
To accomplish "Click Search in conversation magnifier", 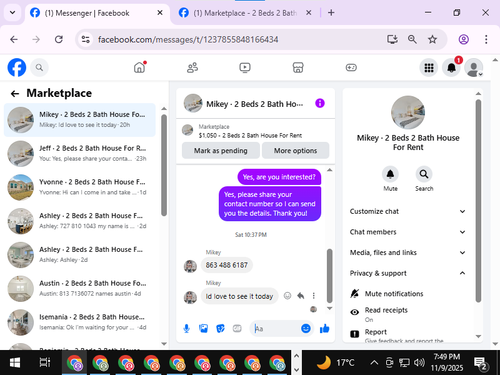I will (424, 174).
